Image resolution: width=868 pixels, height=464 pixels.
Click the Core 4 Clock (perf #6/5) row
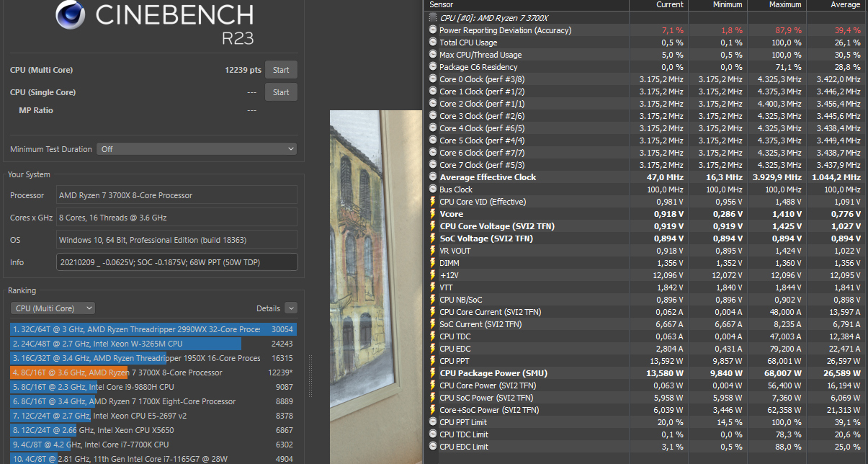click(x=645, y=128)
